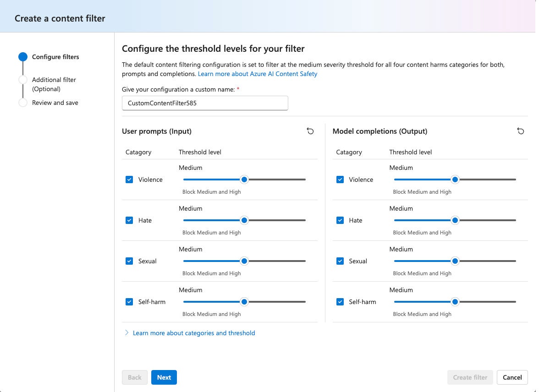The height and width of the screenshot is (392, 550).
Task: Click the input Self-harm threshold slider handle
Action: point(244,302)
